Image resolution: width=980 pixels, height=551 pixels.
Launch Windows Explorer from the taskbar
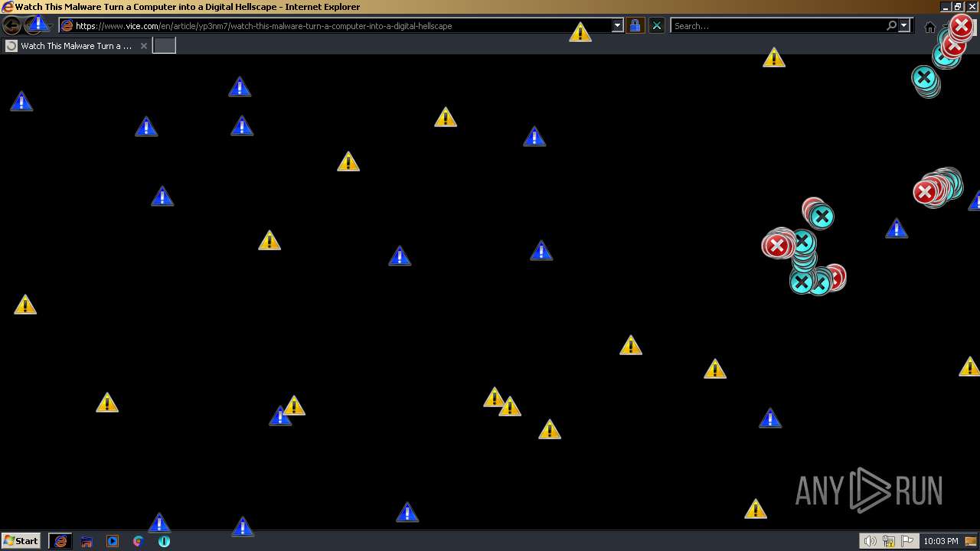pos(87,541)
